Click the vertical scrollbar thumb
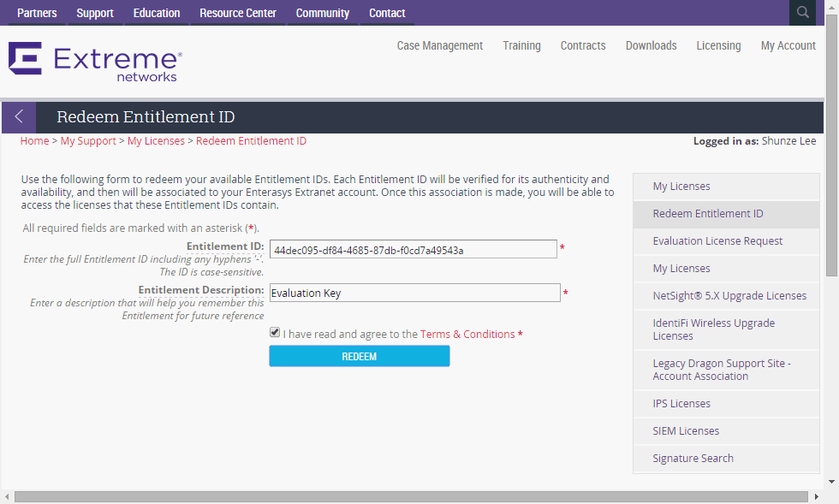Image resolution: width=839 pixels, height=504 pixels. pyautogui.click(x=831, y=145)
